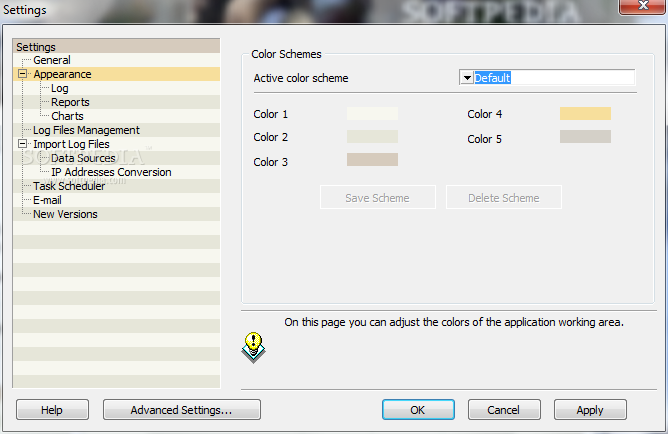Apply the current settings

pyautogui.click(x=590, y=410)
